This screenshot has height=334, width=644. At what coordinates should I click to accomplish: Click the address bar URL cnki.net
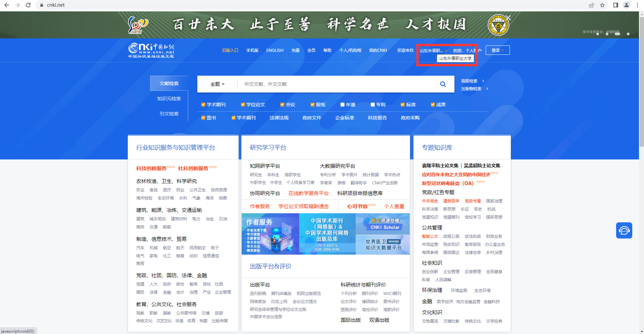point(56,5)
